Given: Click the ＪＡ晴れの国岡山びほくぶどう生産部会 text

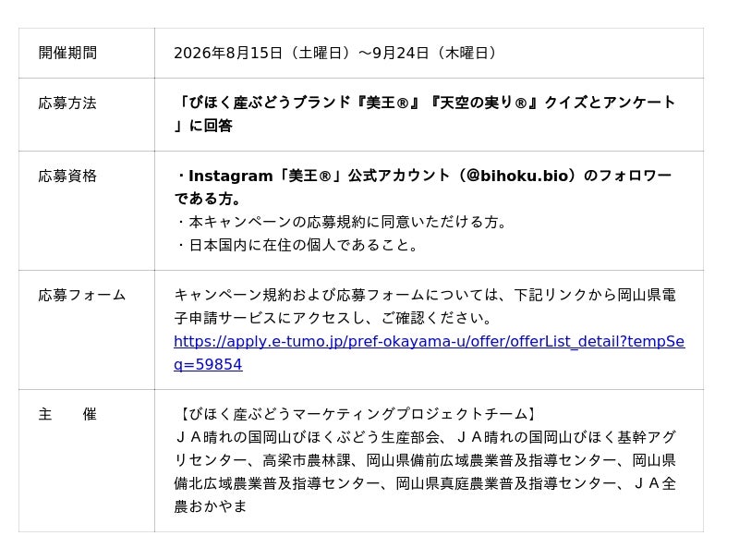Looking at the screenshot, I should tap(307, 437).
